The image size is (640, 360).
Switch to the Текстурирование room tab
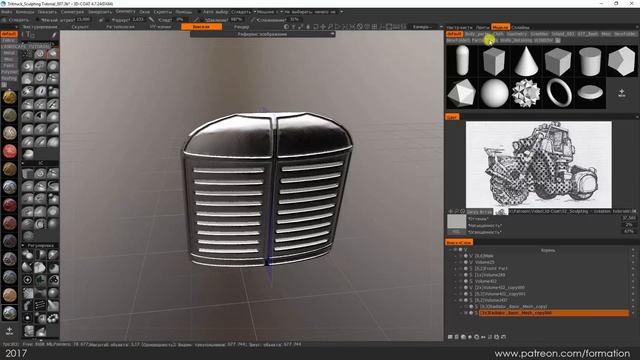(40, 27)
